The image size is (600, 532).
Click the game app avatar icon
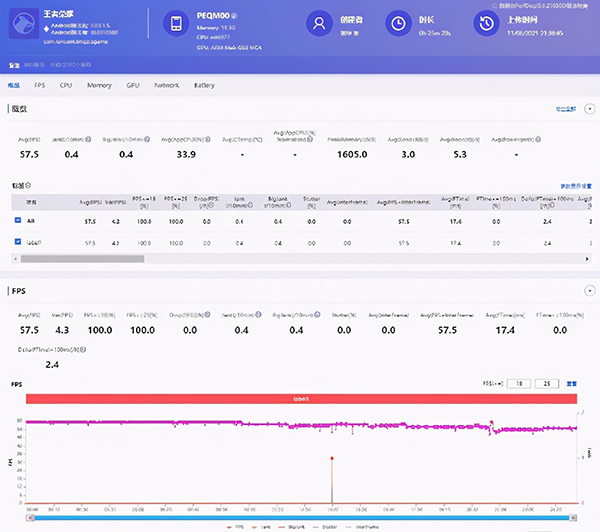tap(23, 25)
